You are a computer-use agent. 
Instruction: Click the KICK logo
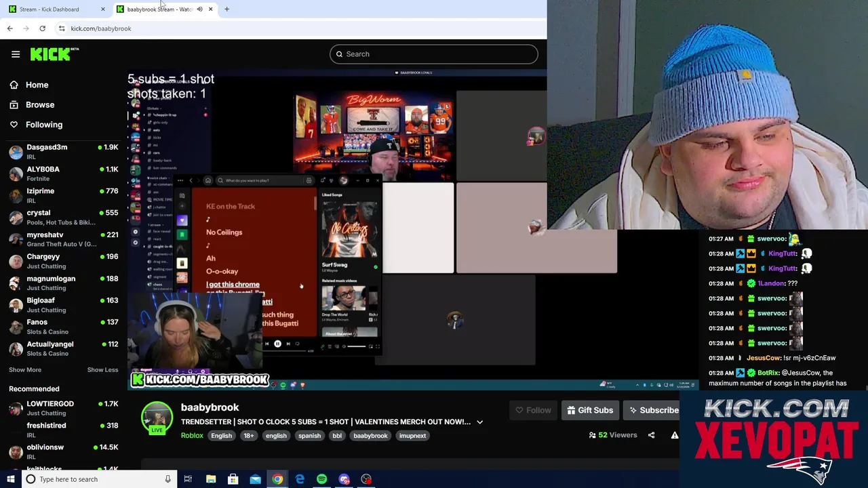(54, 54)
